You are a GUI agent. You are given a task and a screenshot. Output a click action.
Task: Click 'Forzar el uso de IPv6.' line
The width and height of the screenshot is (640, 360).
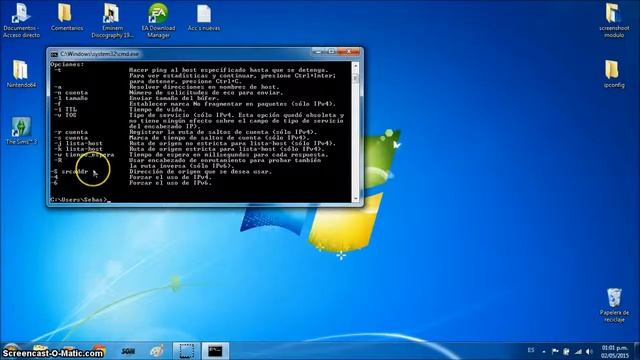point(171,183)
